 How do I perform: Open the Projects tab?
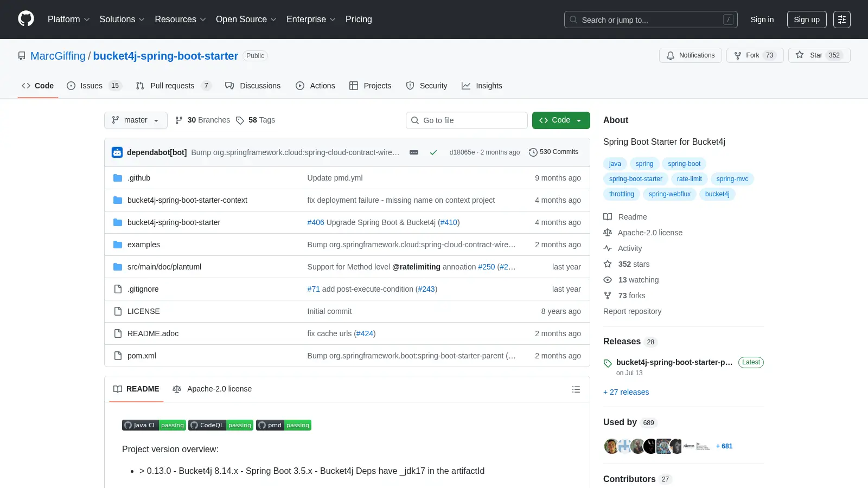pos(370,86)
